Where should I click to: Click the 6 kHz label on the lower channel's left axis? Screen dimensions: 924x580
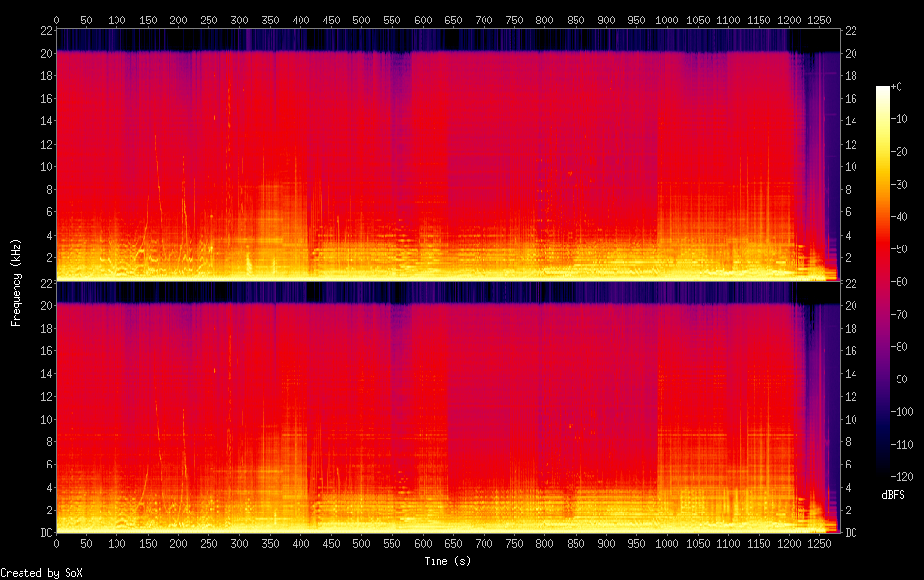(47, 465)
